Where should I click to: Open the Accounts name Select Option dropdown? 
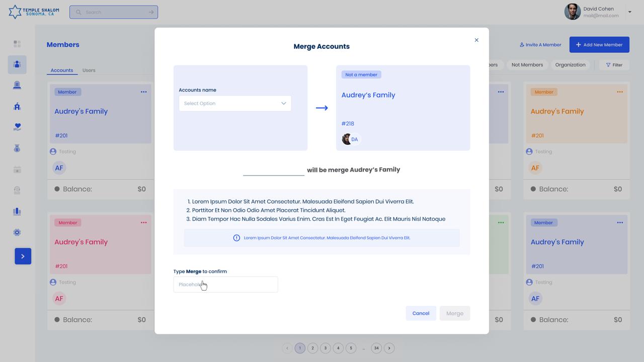[235, 104]
